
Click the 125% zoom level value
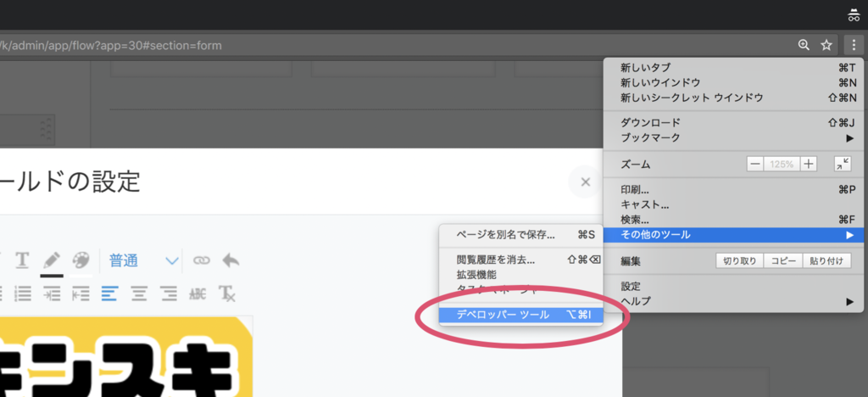click(782, 164)
